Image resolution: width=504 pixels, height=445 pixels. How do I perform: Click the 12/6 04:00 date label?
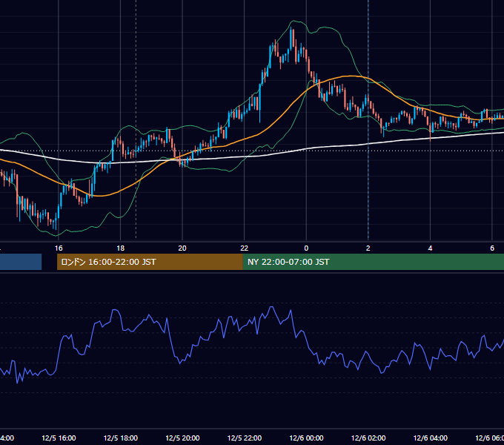point(431,438)
